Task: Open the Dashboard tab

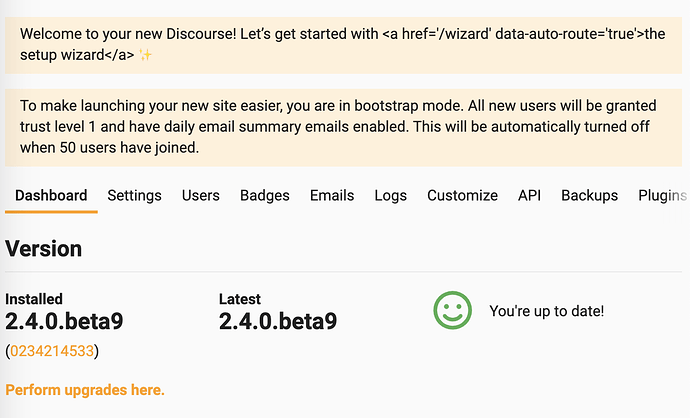Action: [x=51, y=195]
